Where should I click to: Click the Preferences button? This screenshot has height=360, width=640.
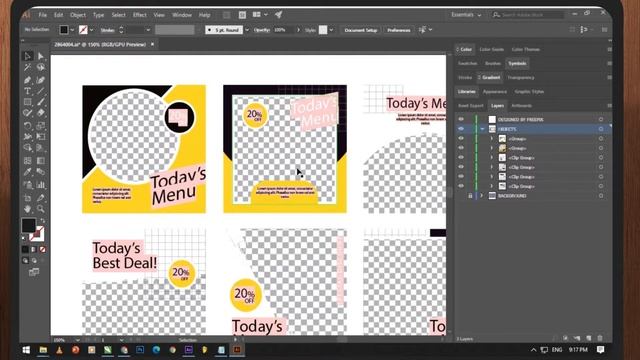coord(398,30)
